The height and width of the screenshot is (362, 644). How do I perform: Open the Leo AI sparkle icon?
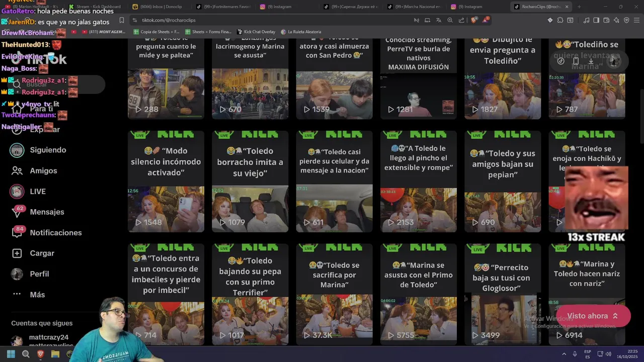point(616,20)
